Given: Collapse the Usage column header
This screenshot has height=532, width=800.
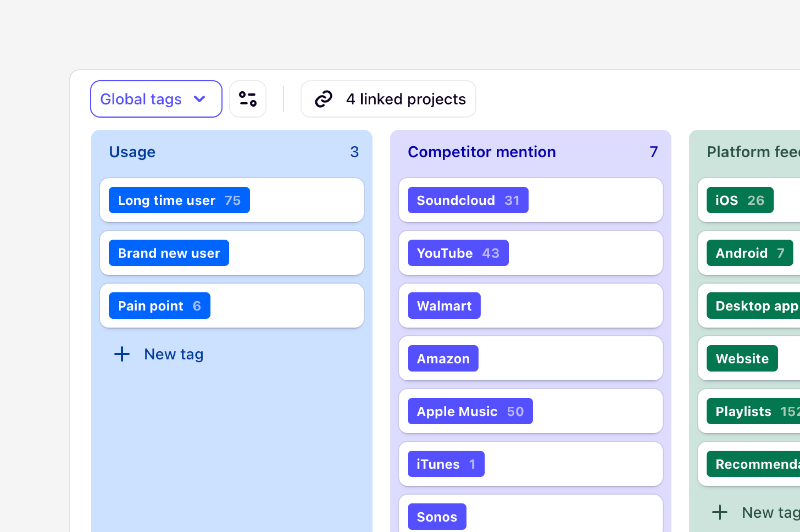Looking at the screenshot, I should coord(132,152).
